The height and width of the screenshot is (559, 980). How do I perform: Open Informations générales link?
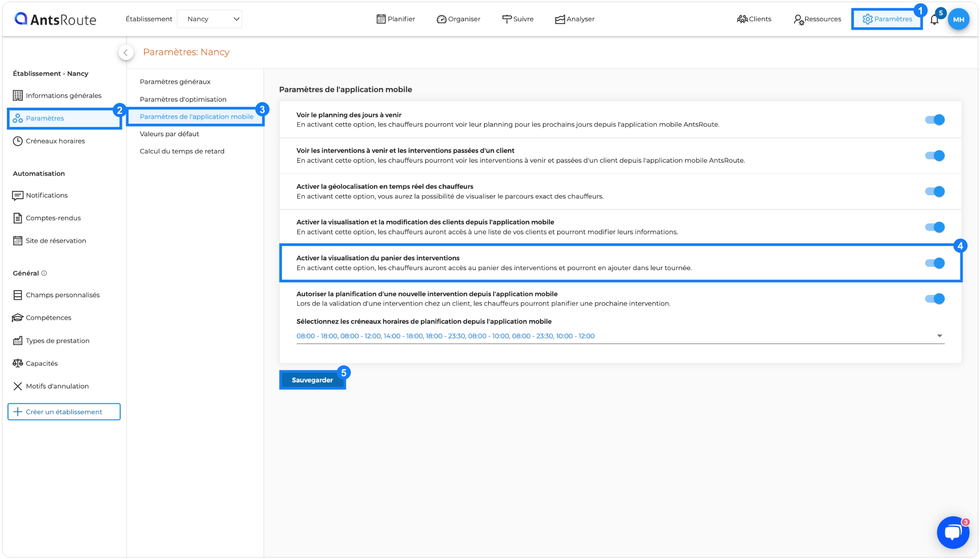63,96
